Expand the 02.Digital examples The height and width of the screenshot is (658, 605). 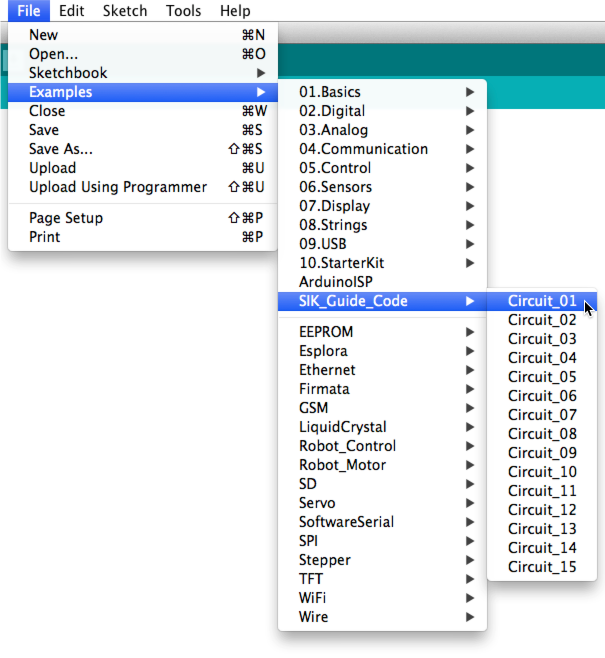(x=382, y=111)
